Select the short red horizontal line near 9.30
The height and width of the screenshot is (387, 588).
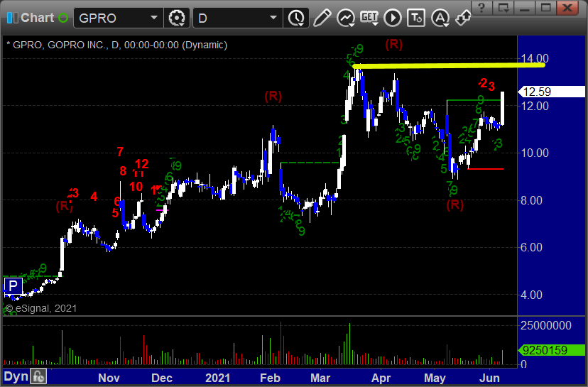tap(486, 169)
